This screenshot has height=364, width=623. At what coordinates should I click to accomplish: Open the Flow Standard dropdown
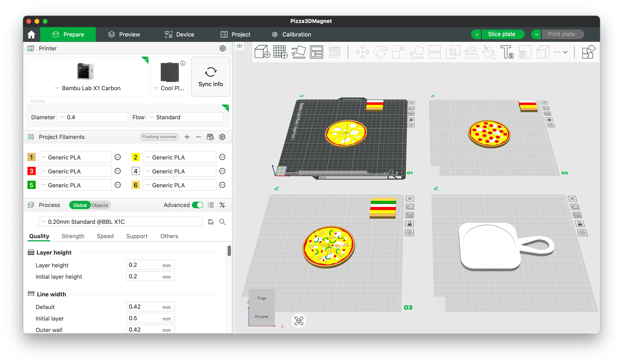pos(185,117)
